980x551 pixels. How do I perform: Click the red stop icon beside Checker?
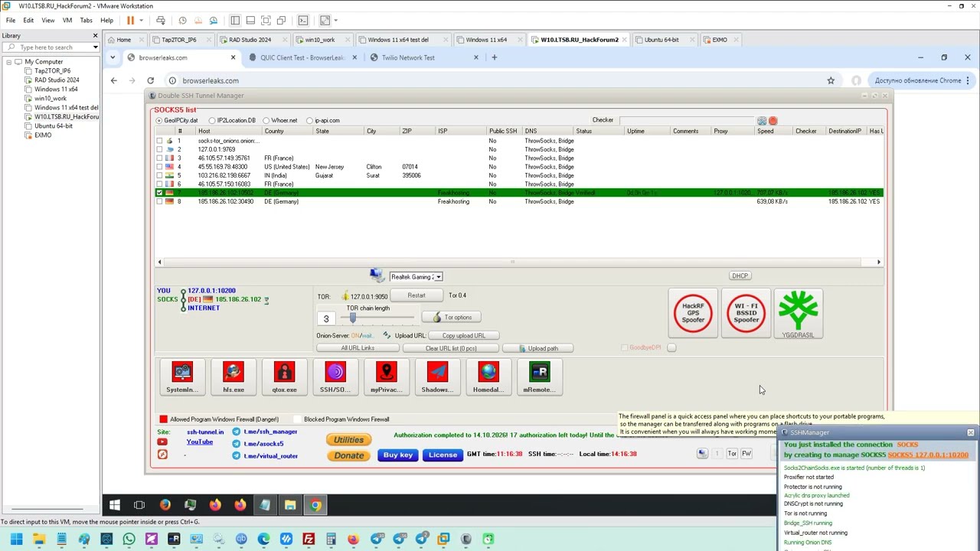(x=773, y=121)
